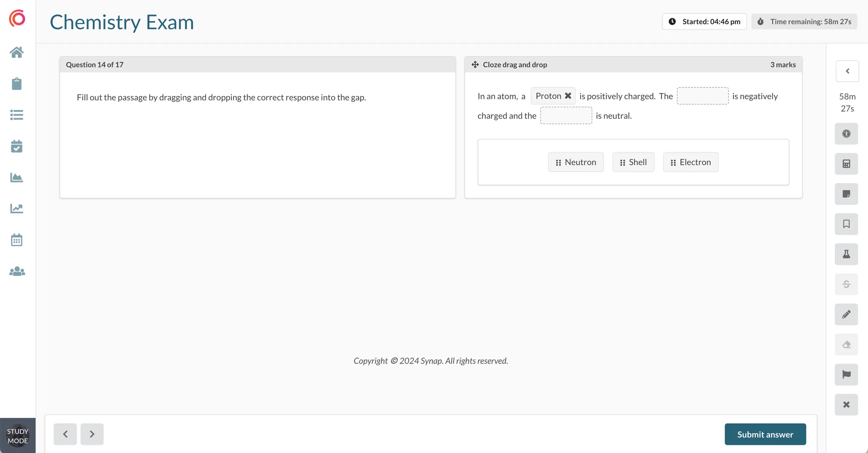Open the clipboard icon in sidebar
The image size is (868, 453).
point(17,84)
